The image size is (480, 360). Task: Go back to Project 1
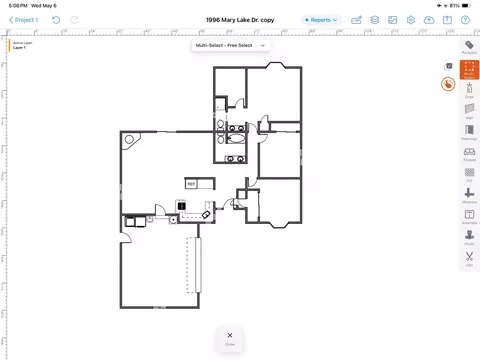tap(23, 20)
